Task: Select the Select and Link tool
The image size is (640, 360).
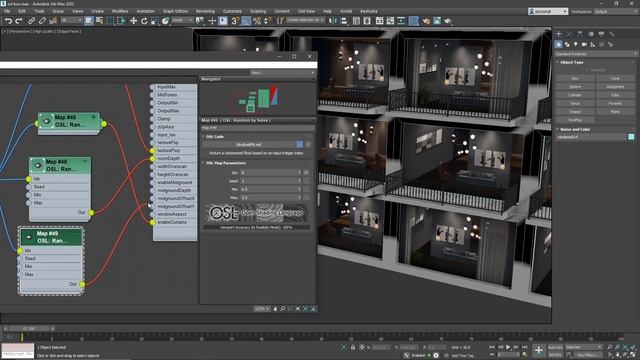Action: [31, 21]
